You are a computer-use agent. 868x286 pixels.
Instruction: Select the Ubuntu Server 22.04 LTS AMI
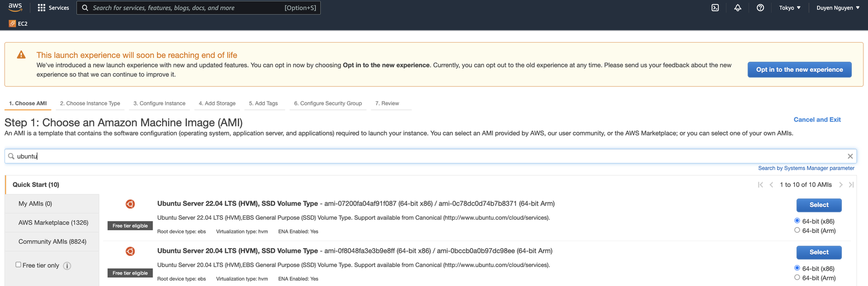click(819, 205)
